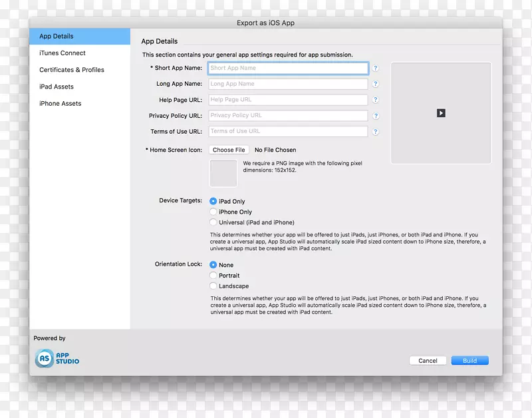
Task: Switch to the iTunes Connect section
Action: point(61,53)
